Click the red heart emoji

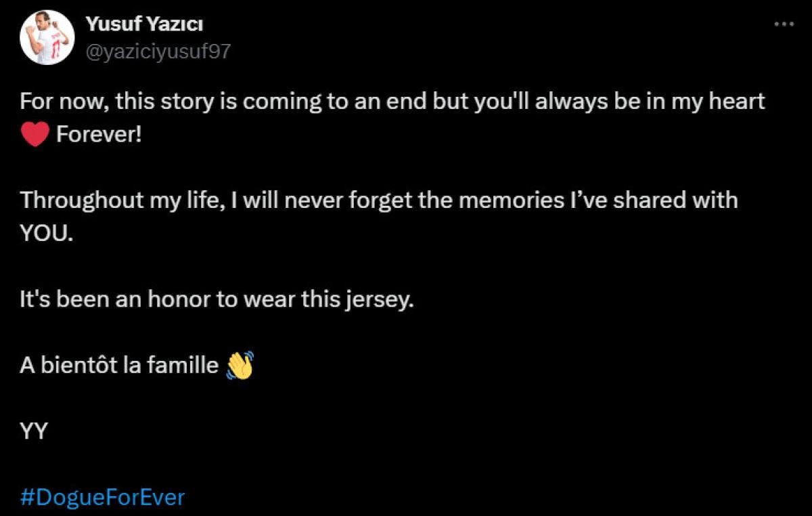(x=35, y=135)
